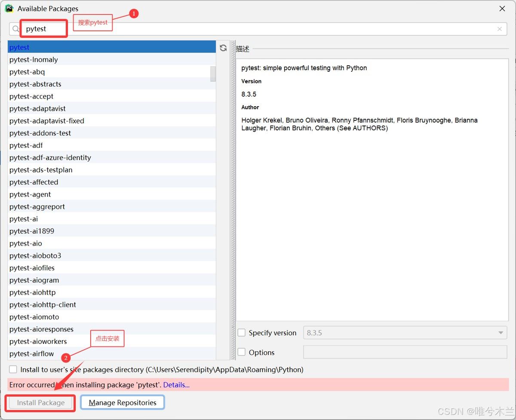Click the PyCharm logo in the title bar
516x420 pixels.
(x=9, y=9)
